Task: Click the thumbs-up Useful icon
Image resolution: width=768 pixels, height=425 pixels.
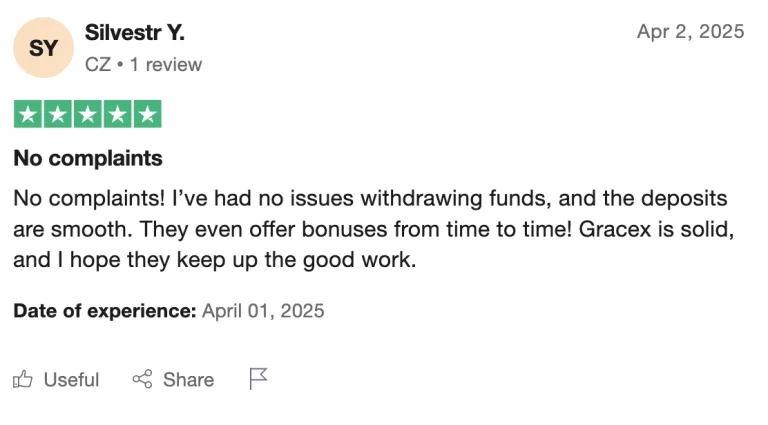Action: (23, 379)
